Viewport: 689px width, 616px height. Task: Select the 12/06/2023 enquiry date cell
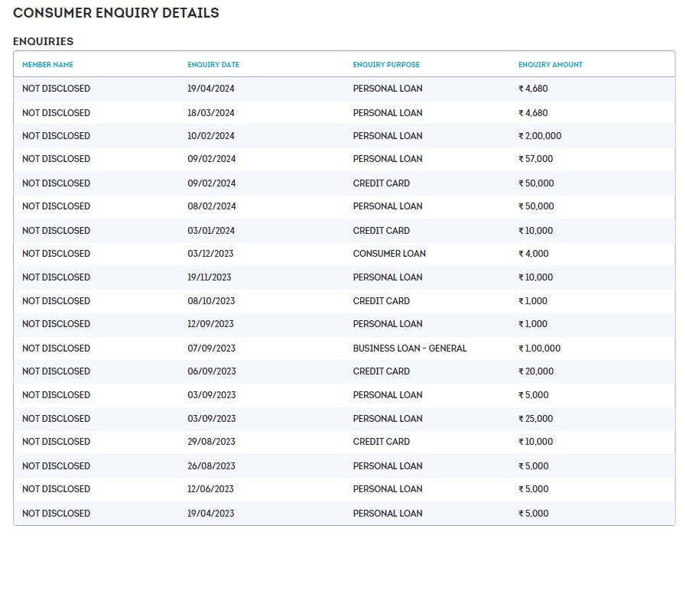click(211, 489)
